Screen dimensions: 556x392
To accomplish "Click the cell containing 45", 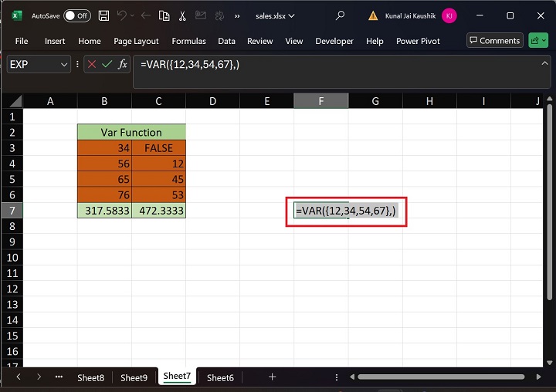I will point(158,179).
